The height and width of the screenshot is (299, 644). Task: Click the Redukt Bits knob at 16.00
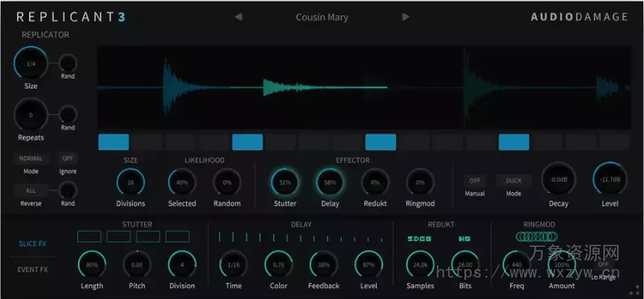465,264
